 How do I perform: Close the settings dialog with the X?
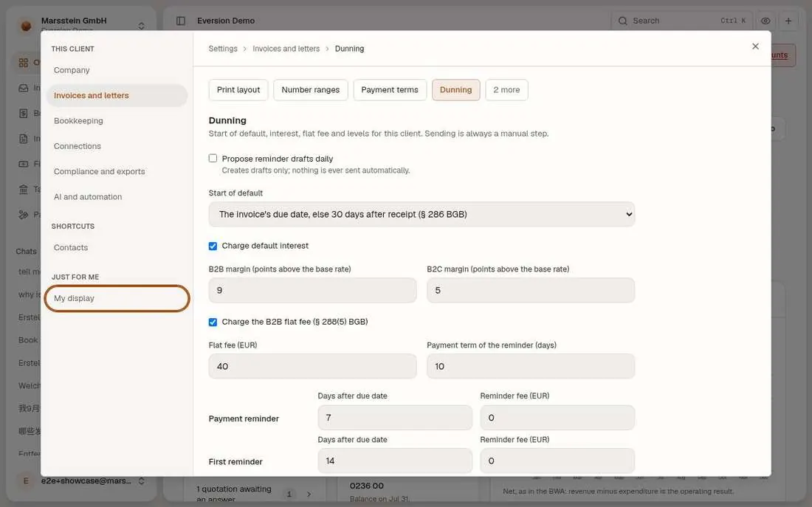click(x=756, y=46)
